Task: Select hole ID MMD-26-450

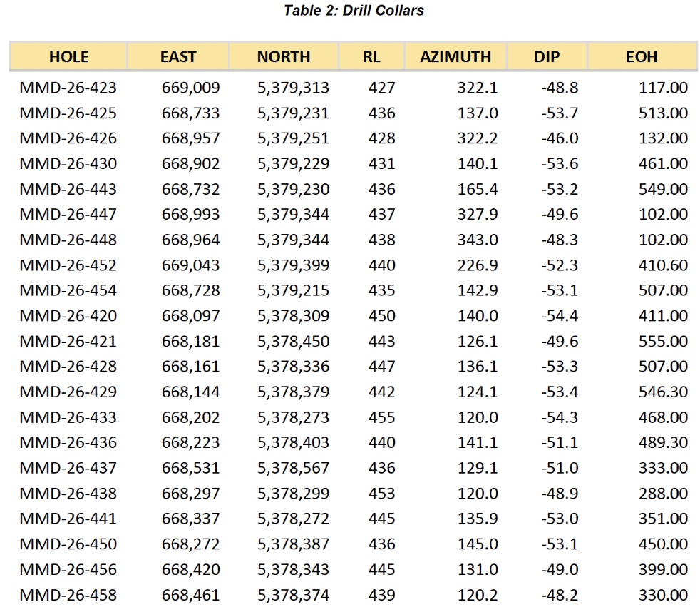Action: click(68, 544)
